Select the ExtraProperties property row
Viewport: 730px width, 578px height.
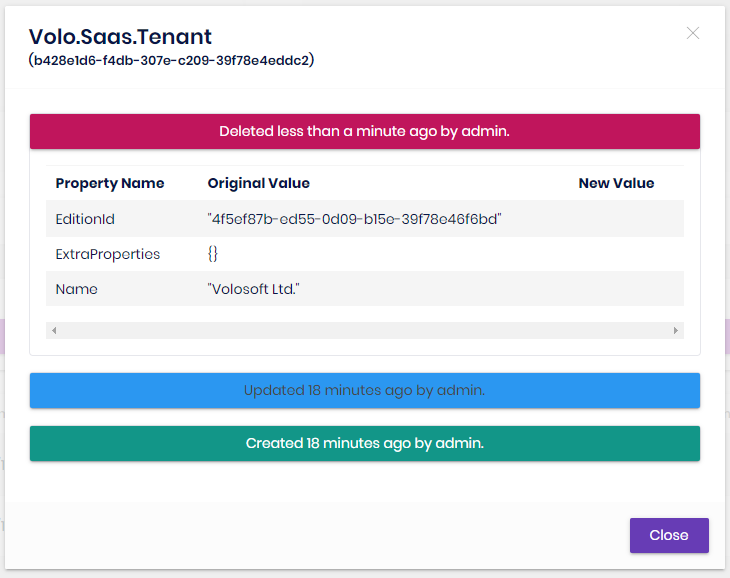[x=108, y=254]
